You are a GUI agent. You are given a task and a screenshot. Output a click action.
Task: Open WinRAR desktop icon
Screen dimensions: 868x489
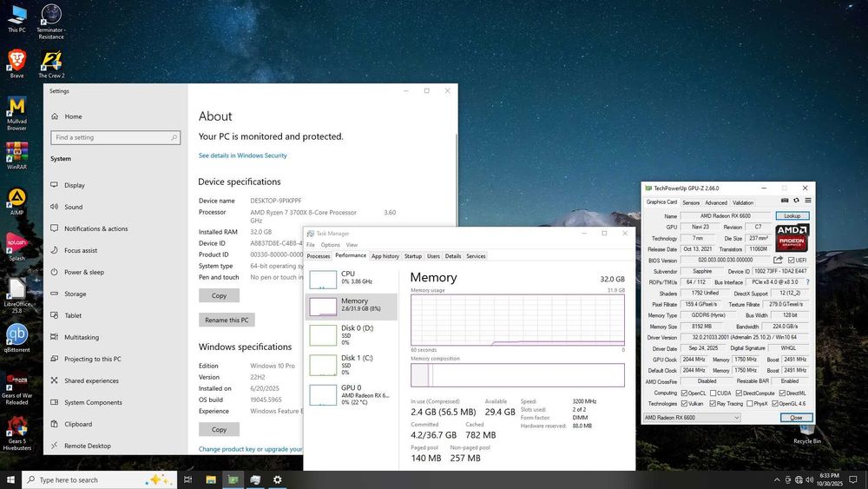16,155
